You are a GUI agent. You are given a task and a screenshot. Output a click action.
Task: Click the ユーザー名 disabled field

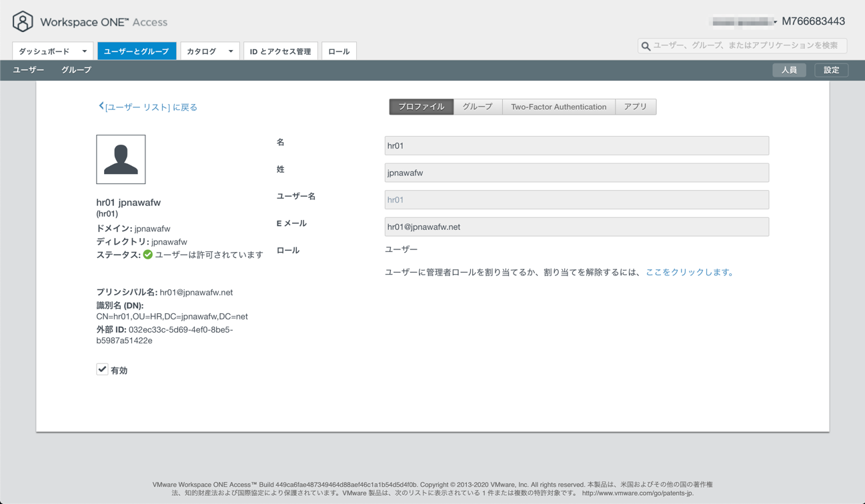tap(577, 200)
